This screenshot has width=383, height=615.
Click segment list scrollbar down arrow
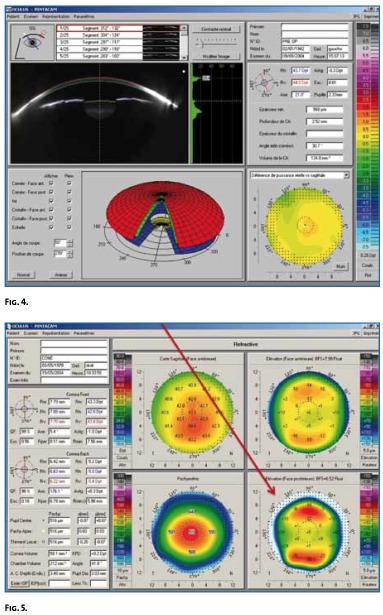(x=184, y=57)
